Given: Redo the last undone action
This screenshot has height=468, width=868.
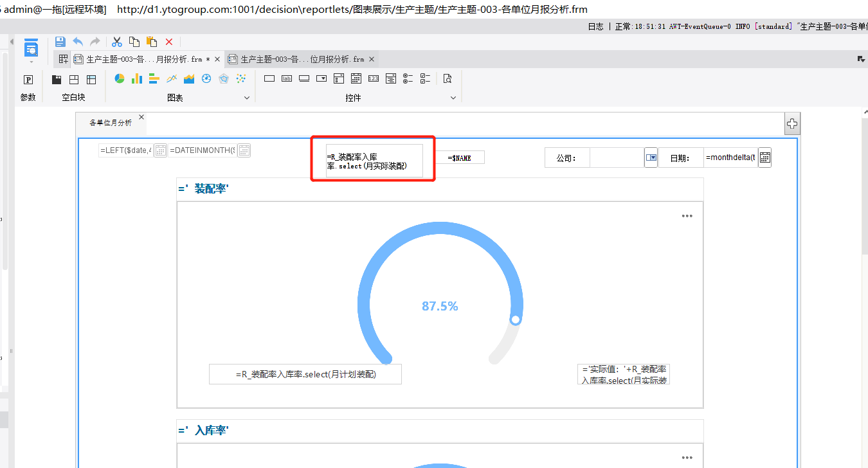Looking at the screenshot, I should click(x=95, y=42).
